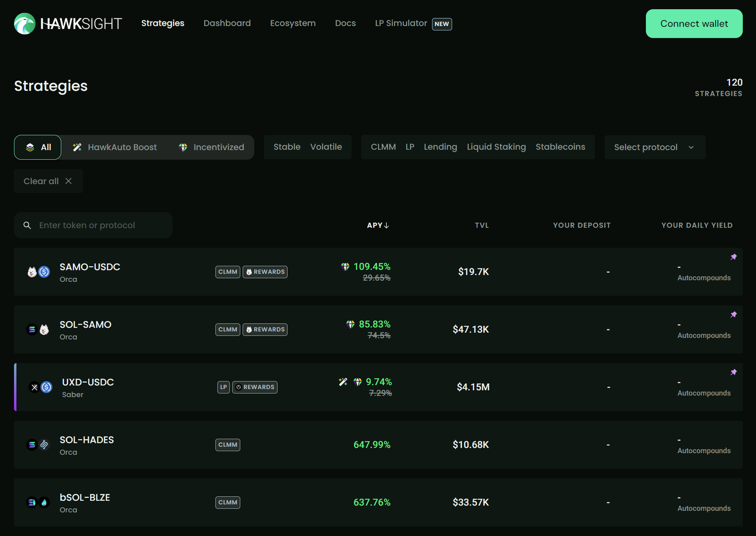Image resolution: width=756 pixels, height=536 pixels.
Task: Filter by Liquid Staking category
Action: coord(496,147)
